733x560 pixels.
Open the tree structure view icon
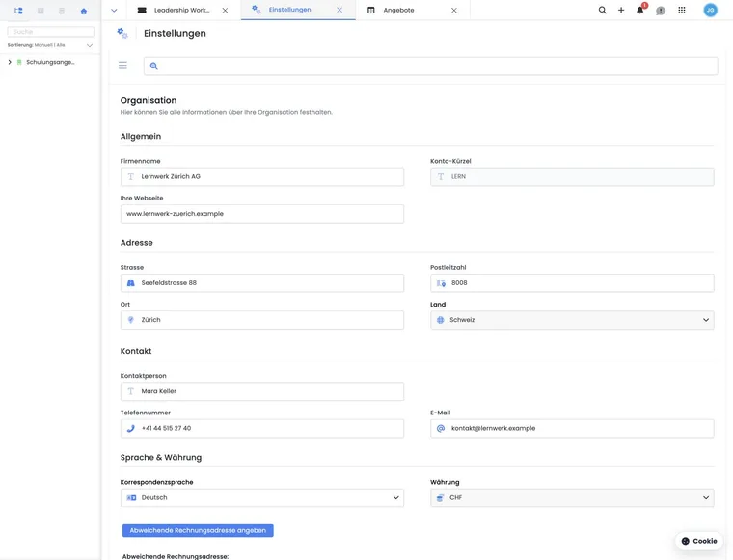click(x=18, y=11)
